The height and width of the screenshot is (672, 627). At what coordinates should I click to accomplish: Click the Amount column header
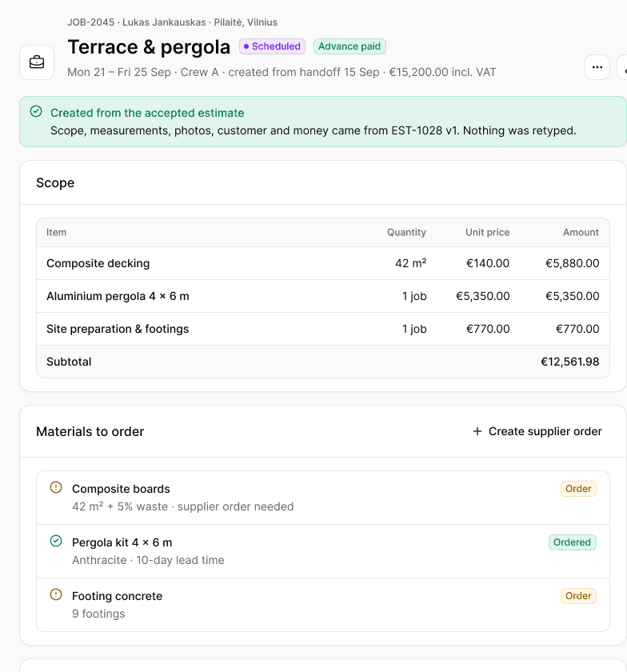pos(581,232)
